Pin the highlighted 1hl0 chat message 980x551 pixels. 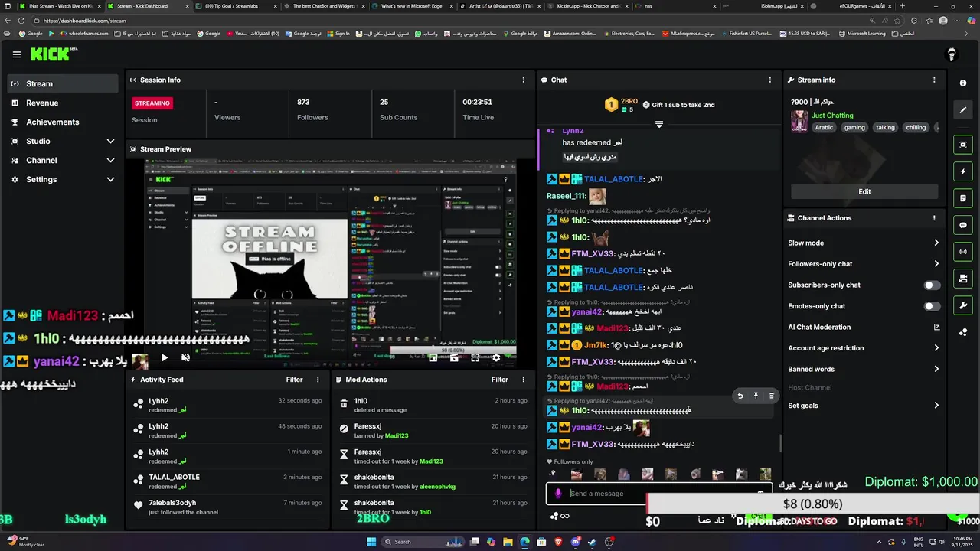756,396
